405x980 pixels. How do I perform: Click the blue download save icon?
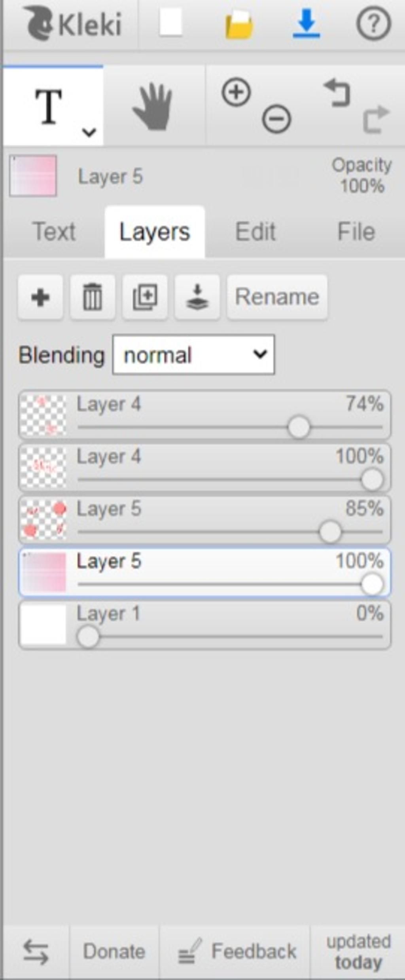(x=307, y=24)
